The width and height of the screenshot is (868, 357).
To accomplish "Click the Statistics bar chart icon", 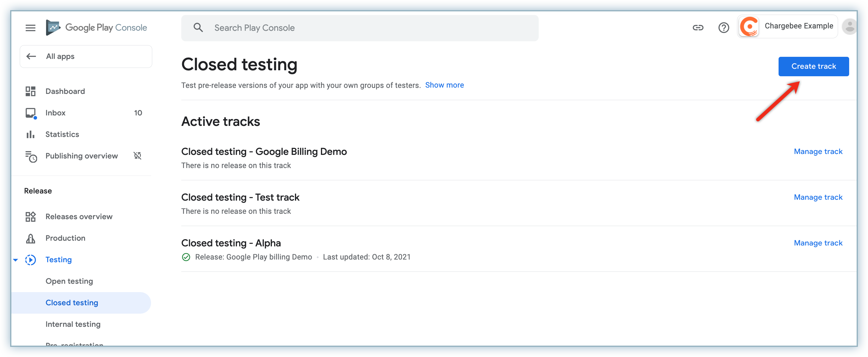I will [30, 134].
